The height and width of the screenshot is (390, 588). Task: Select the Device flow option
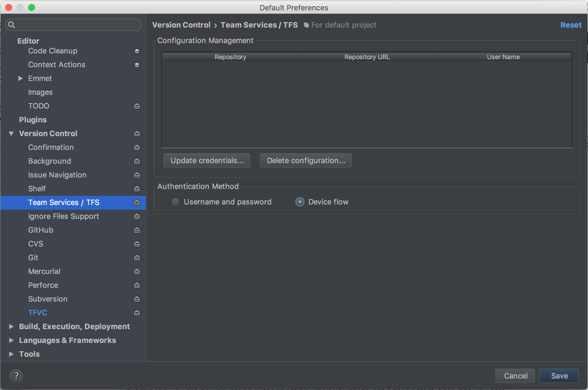300,202
